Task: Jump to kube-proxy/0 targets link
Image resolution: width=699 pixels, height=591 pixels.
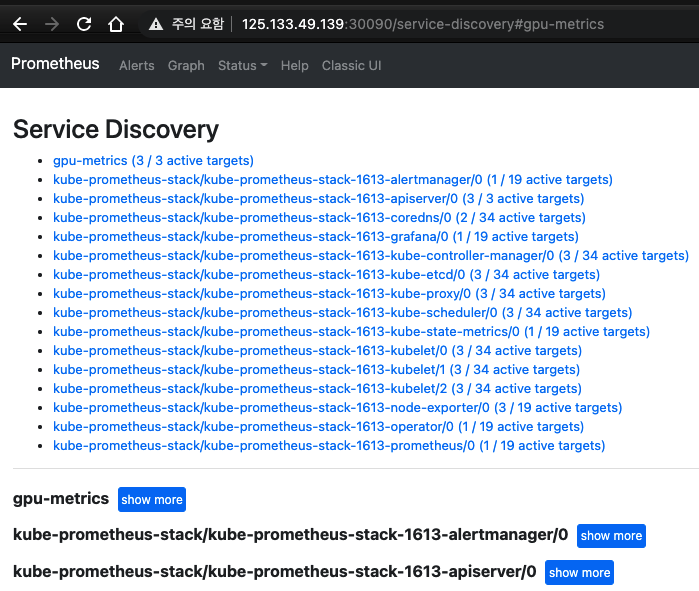Action: [329, 294]
